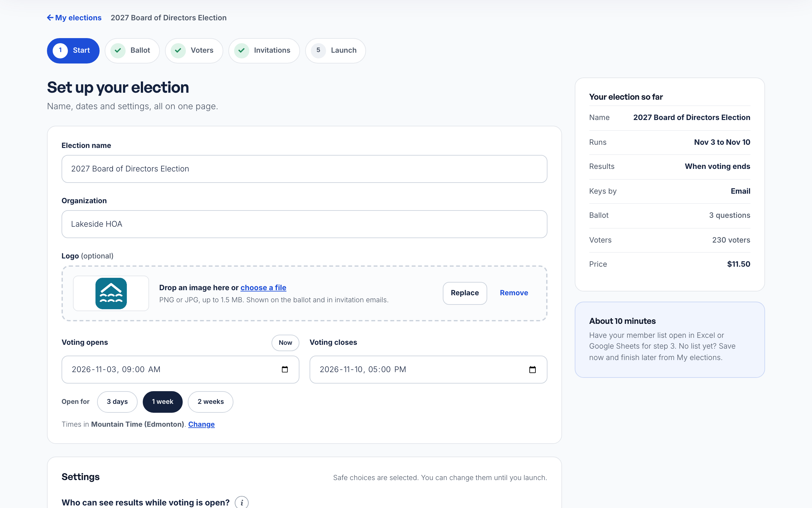Viewport: 812px width, 508px height.
Task: Click the Voting opens date field
Action: [x=180, y=370]
